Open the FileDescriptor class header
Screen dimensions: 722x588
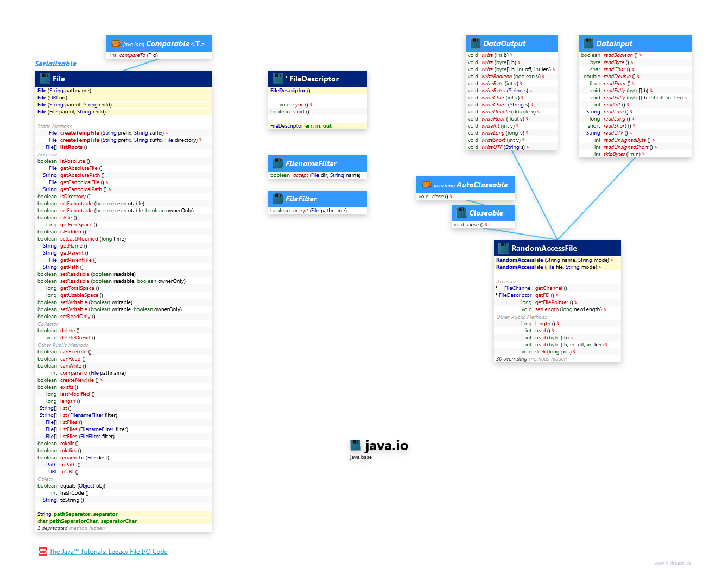tap(318, 79)
